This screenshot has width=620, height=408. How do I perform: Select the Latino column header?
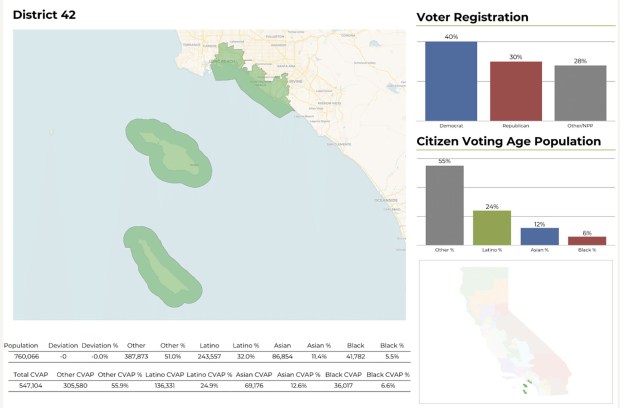(x=209, y=344)
